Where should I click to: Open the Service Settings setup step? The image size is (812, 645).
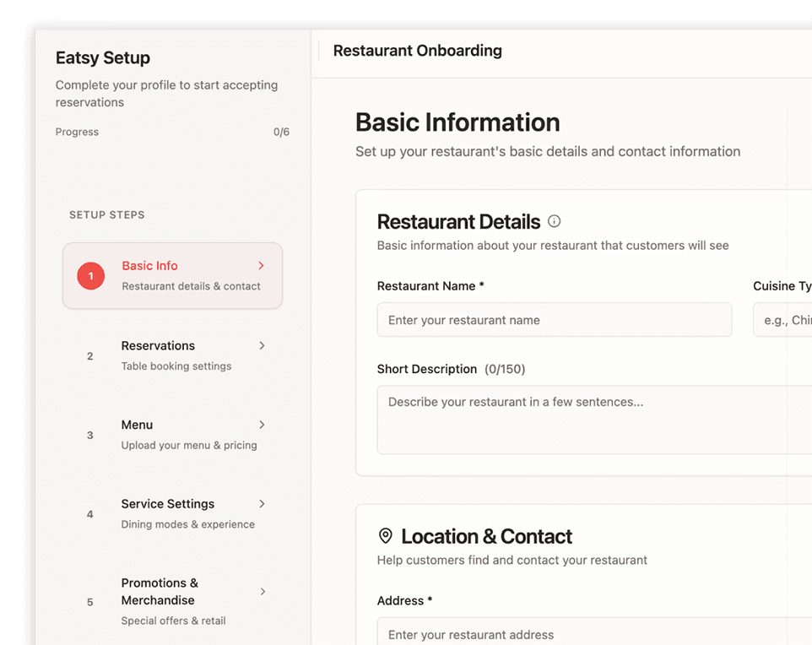[x=172, y=513]
